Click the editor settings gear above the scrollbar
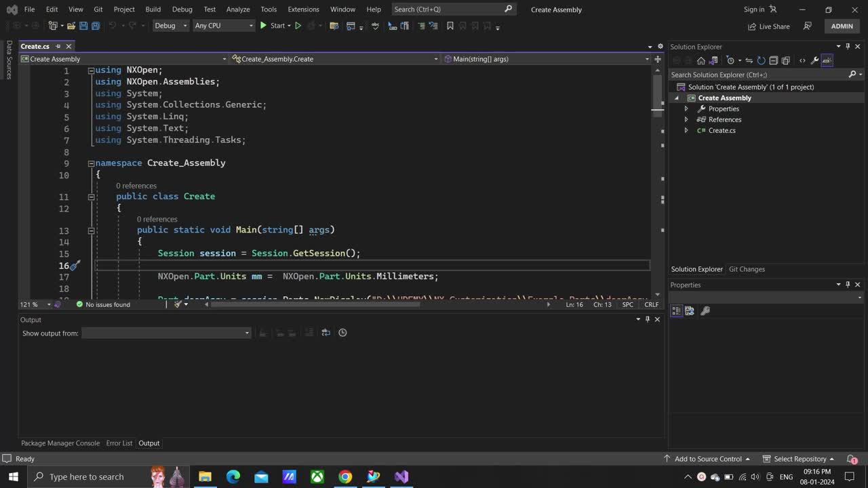This screenshot has width=868, height=488. [660, 47]
